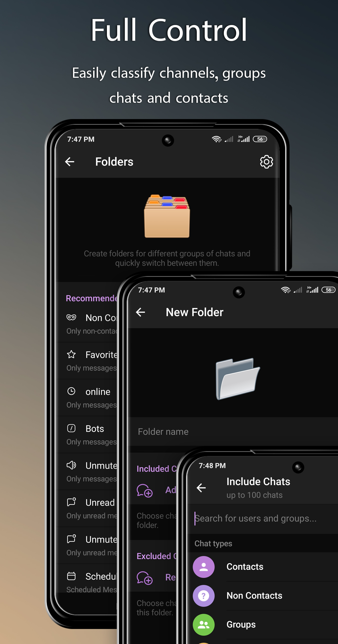Tap the Bots folder icon
Screen dimensions: 338x644
coord(71,428)
